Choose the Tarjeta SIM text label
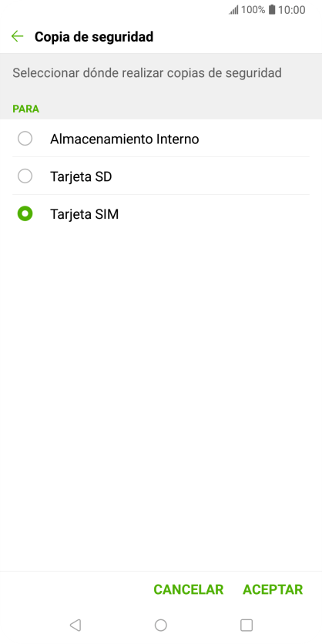This screenshot has width=322, height=644. [x=84, y=214]
